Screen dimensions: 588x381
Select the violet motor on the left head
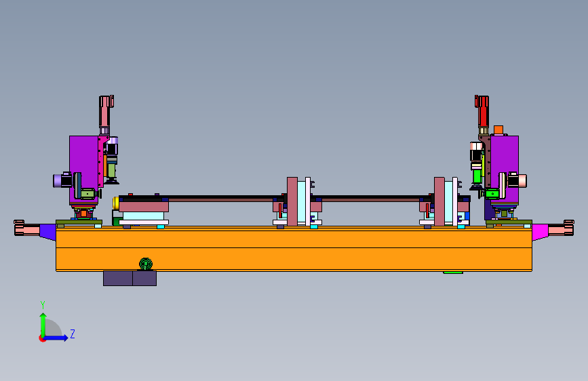pyautogui.click(x=62, y=180)
